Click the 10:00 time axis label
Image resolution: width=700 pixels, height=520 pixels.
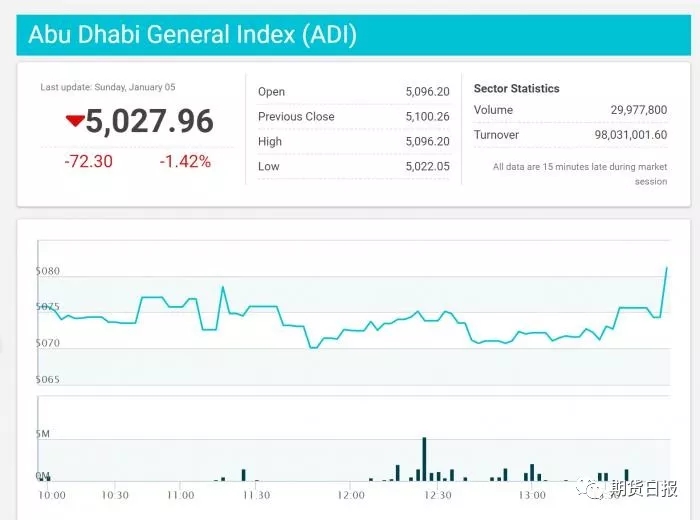point(52,495)
